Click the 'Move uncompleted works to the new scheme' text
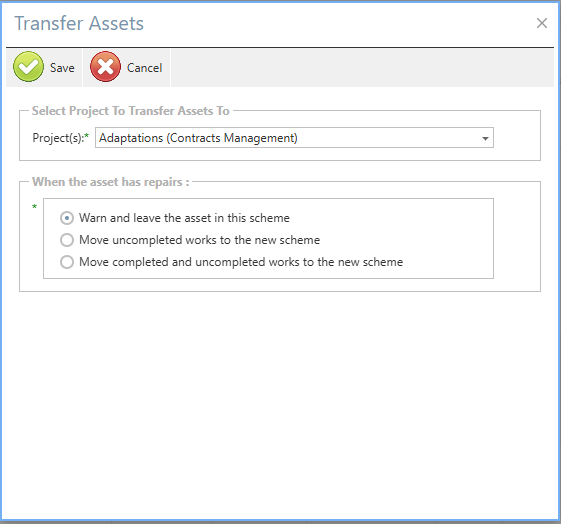Viewport: 561px width, 524px height. coord(199,240)
